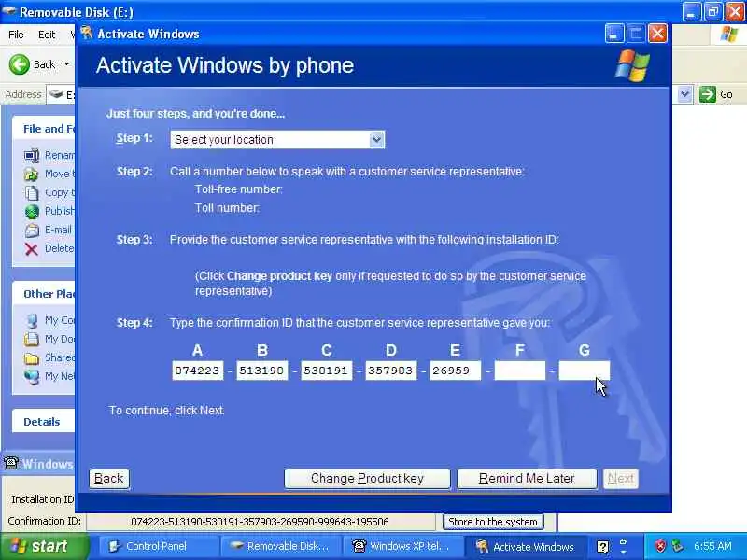Click empty confirmation ID field F
Screen dimensions: 747x560
click(x=520, y=371)
